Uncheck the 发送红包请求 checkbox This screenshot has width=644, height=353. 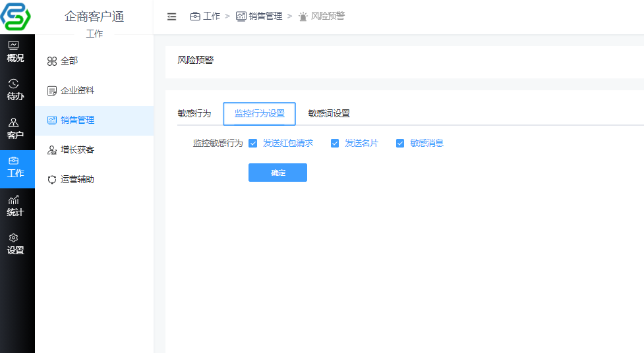click(x=253, y=144)
